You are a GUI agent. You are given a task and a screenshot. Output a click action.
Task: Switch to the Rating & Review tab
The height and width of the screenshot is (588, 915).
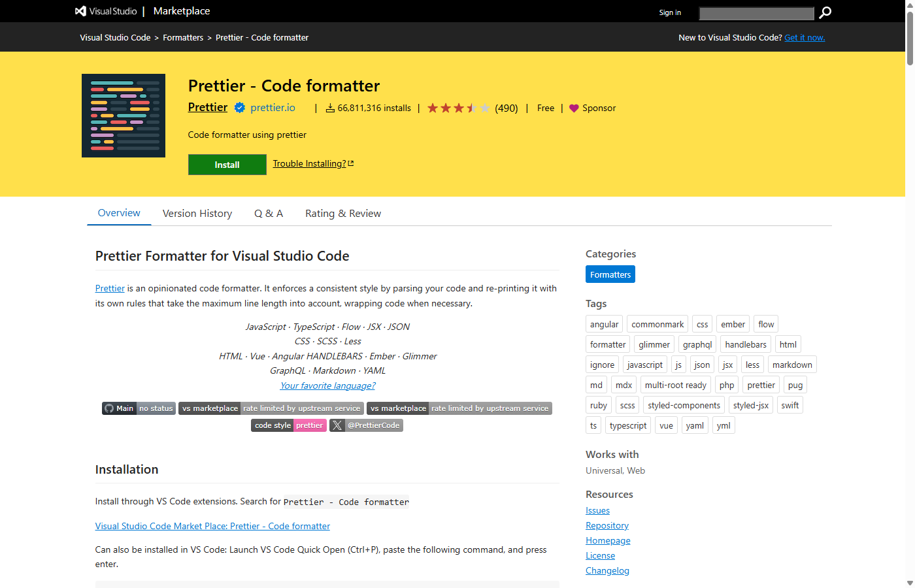(343, 214)
